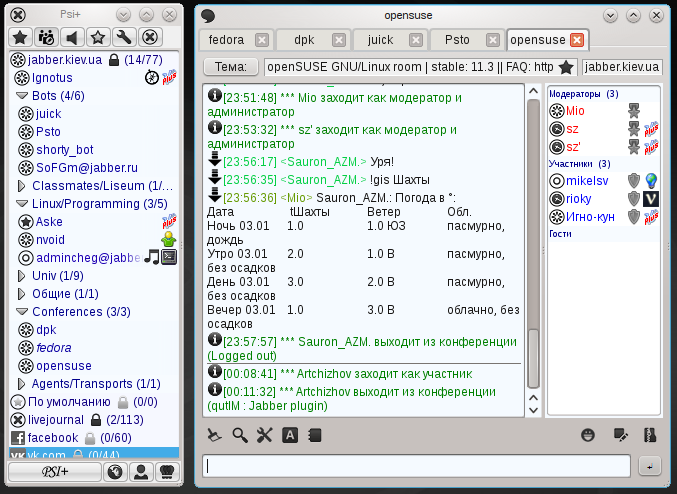Collapse the Linux/Programming (3/5) group

[22, 204]
